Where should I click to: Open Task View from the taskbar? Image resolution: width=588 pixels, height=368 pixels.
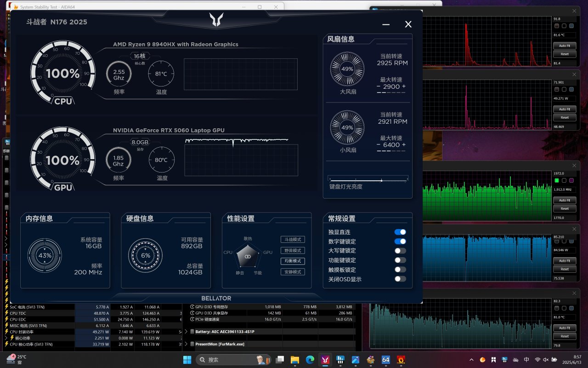pos(279,360)
